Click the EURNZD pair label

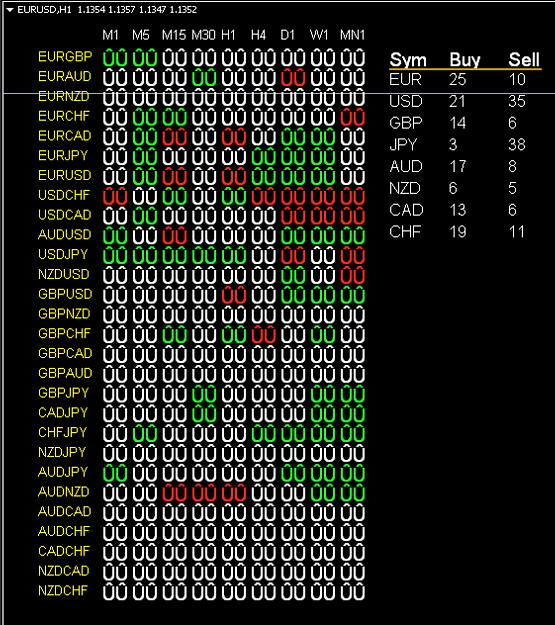point(64,96)
